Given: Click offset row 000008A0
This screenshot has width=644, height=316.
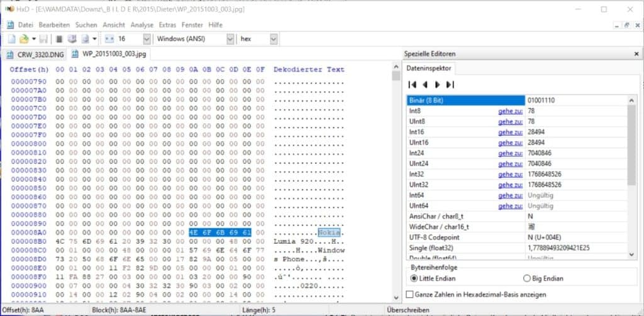Looking at the screenshot, I should tap(29, 232).
